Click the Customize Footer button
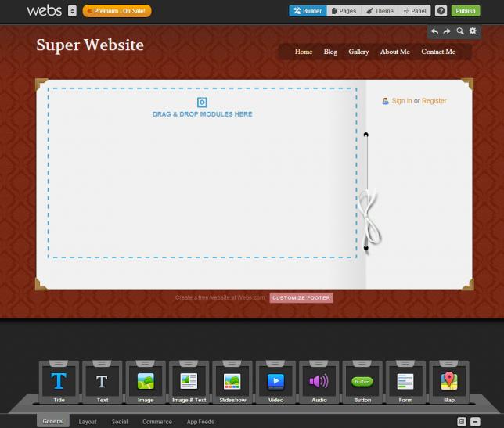The height and width of the screenshot is (428, 504). click(301, 298)
